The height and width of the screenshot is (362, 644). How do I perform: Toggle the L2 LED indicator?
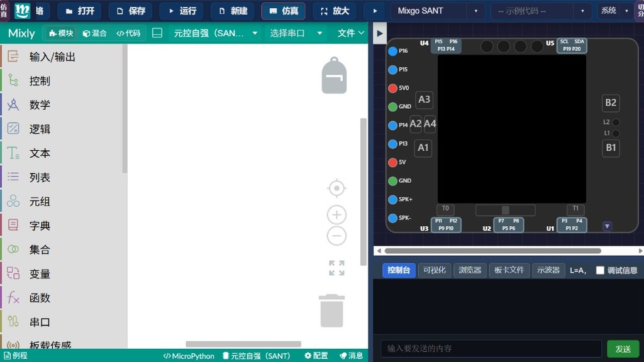pyautogui.click(x=616, y=123)
